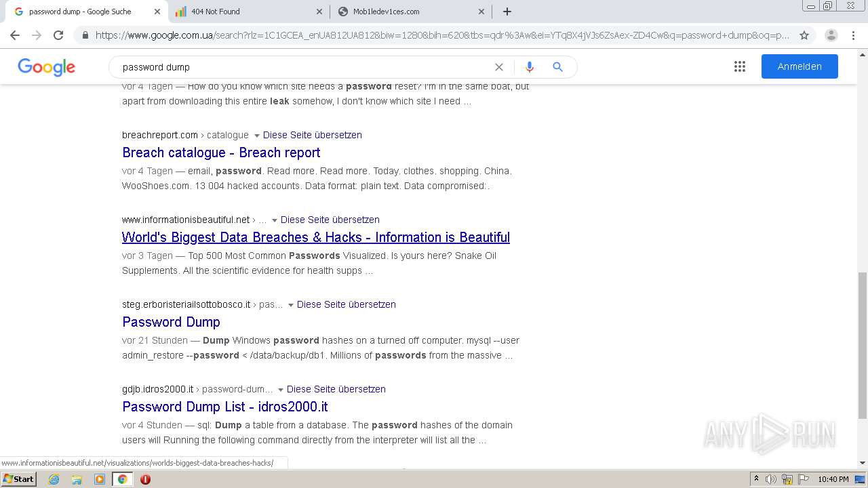The height and width of the screenshot is (488, 868).
Task: Open the Chrome profile avatar
Action: coord(831,35)
